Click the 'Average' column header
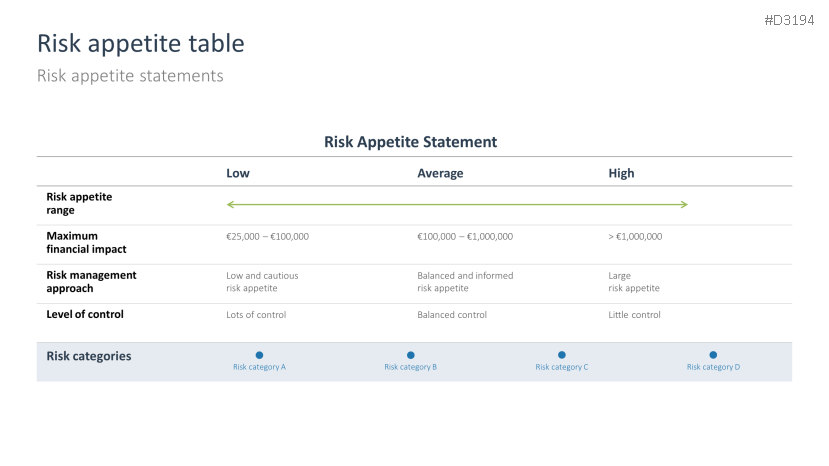This screenshot has height=466, width=829. click(x=440, y=173)
